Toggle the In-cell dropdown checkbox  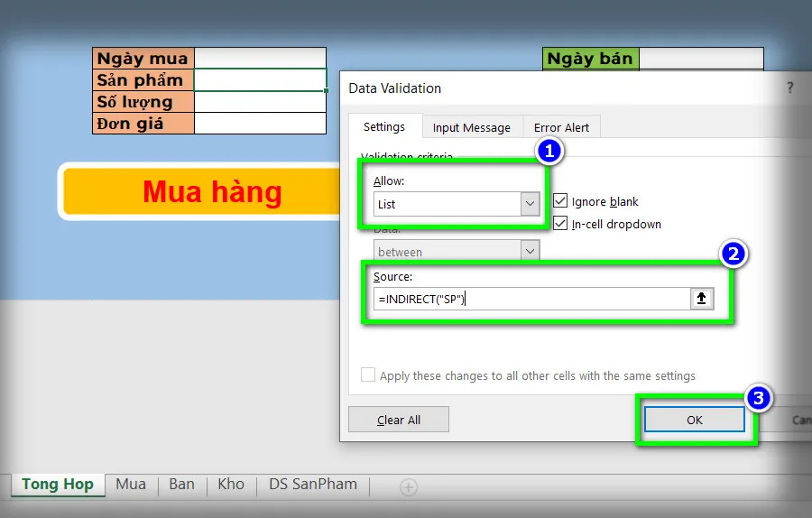click(560, 224)
